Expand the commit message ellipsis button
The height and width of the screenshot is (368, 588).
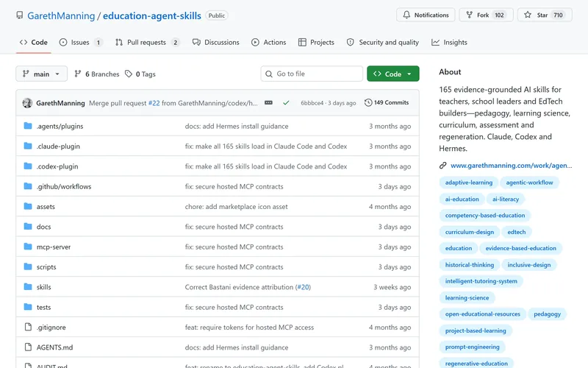tap(268, 103)
